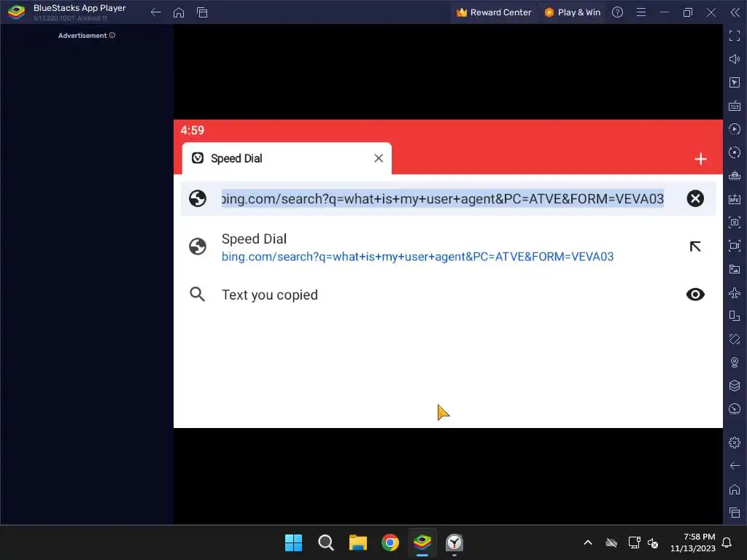Image resolution: width=747 pixels, height=560 pixels.
Task: Click the recents icon at sidebar bottom
Action: tap(735, 513)
